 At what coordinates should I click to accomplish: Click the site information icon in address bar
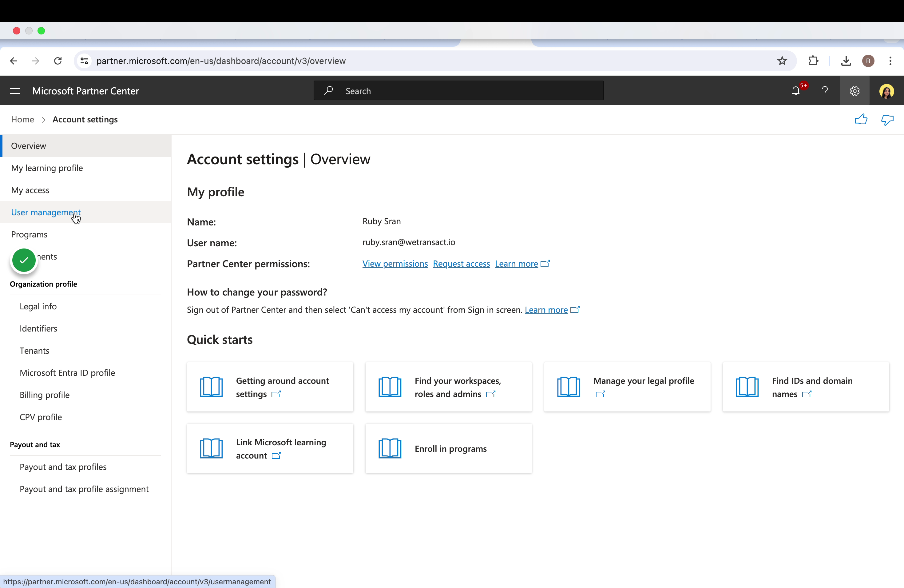pos(84,61)
